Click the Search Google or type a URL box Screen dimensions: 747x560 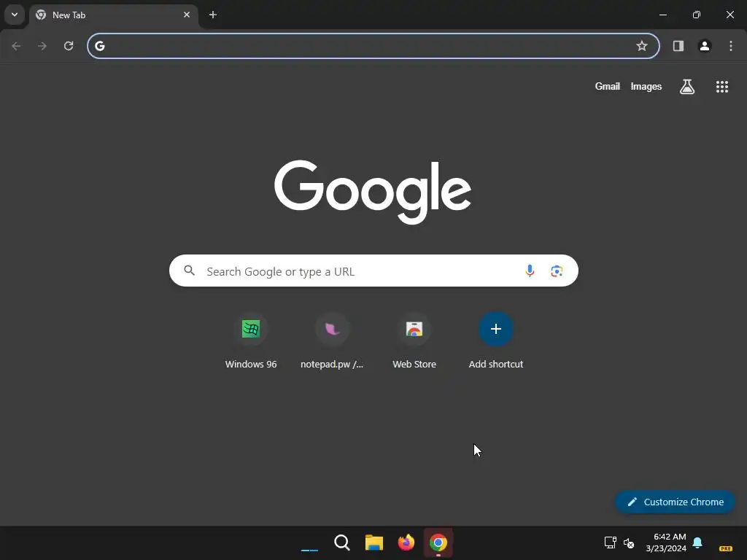pos(373,271)
